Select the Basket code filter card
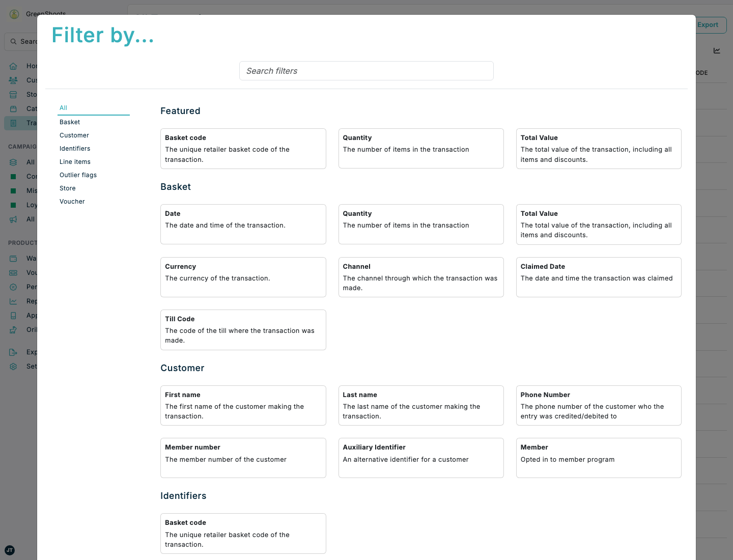 243,148
